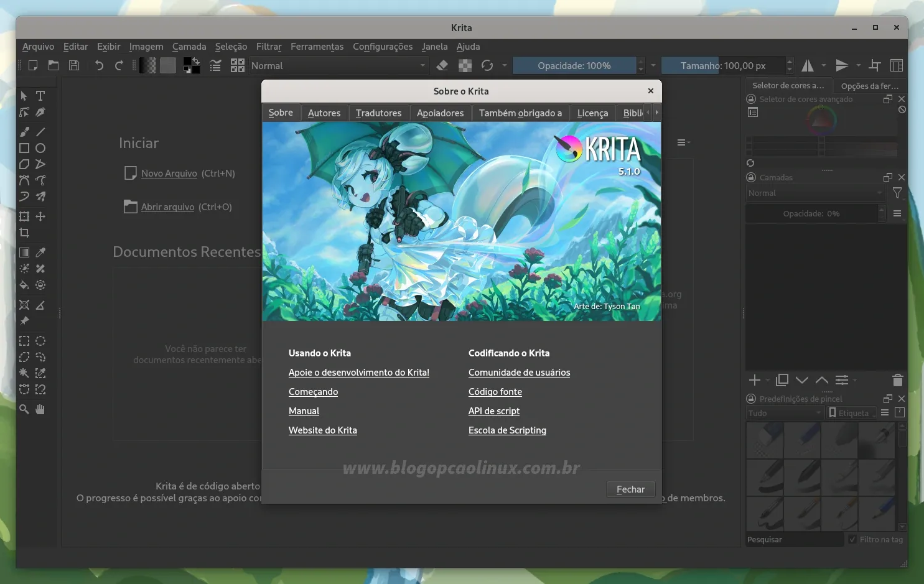Lock the Camadas docker
This screenshot has height=584, width=924.
[x=751, y=177]
